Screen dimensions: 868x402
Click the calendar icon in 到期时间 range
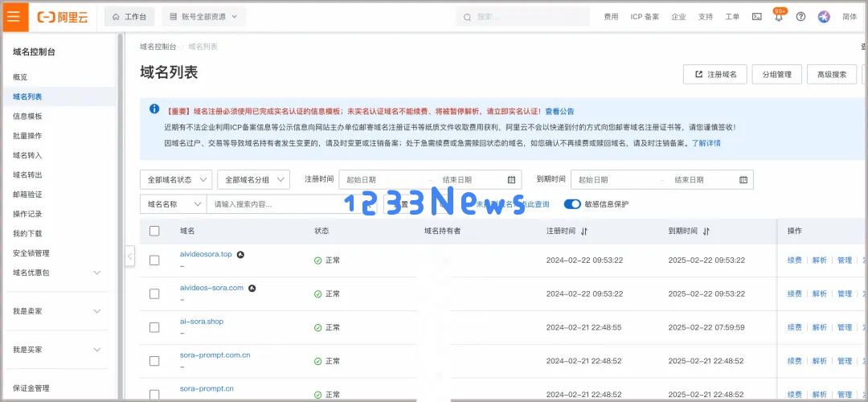click(x=743, y=179)
